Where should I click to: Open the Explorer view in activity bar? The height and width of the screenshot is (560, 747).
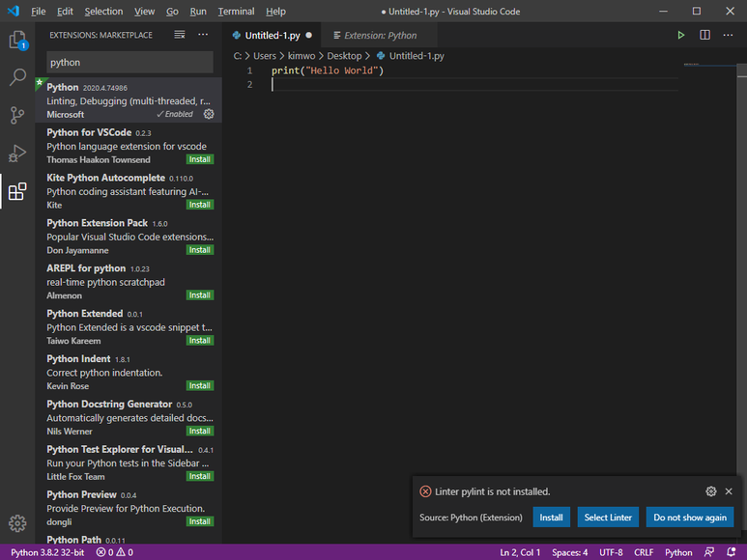click(x=17, y=40)
